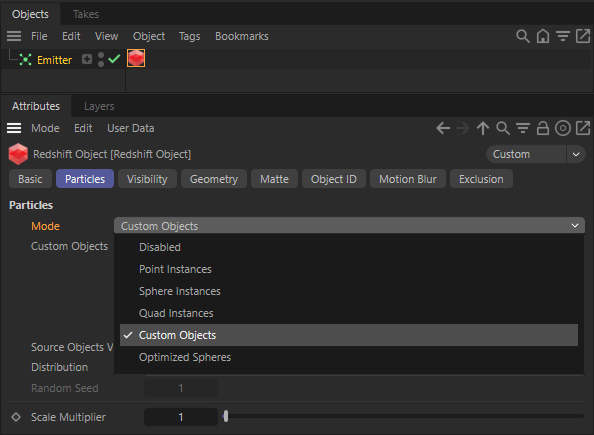Click the Scale Multiplier value field
The image size is (594, 435).
click(x=181, y=417)
